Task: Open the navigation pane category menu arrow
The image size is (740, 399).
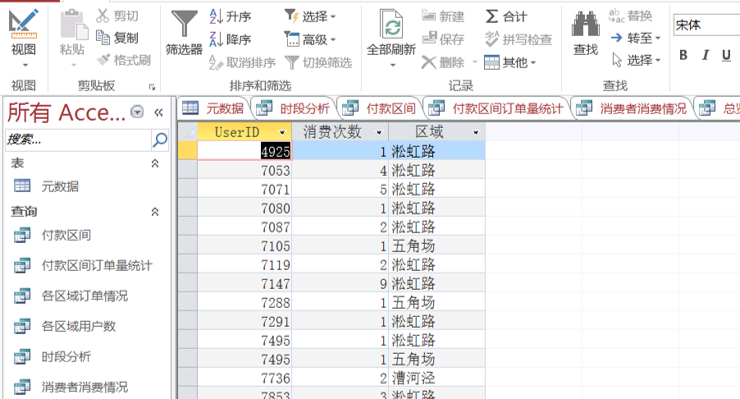Action: click(137, 112)
